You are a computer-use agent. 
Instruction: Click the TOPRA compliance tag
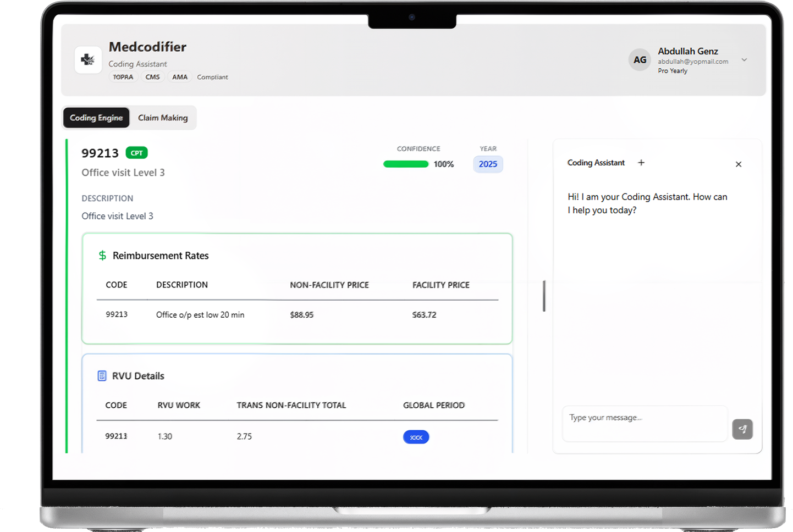(x=123, y=77)
